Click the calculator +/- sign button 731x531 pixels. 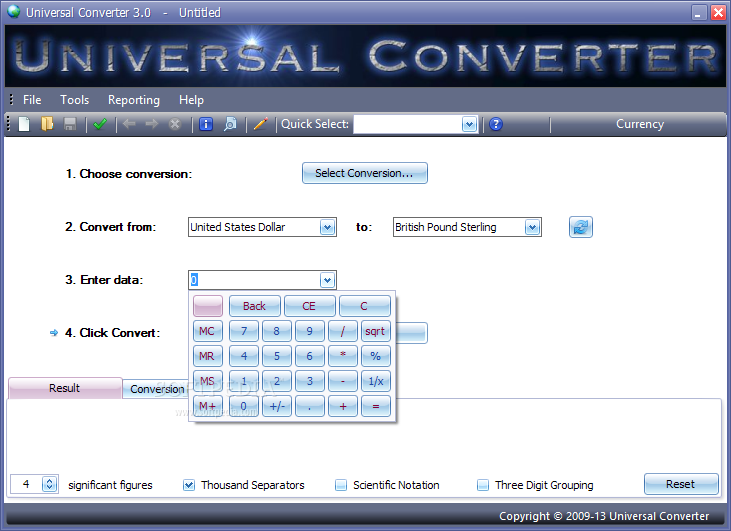[x=277, y=406]
